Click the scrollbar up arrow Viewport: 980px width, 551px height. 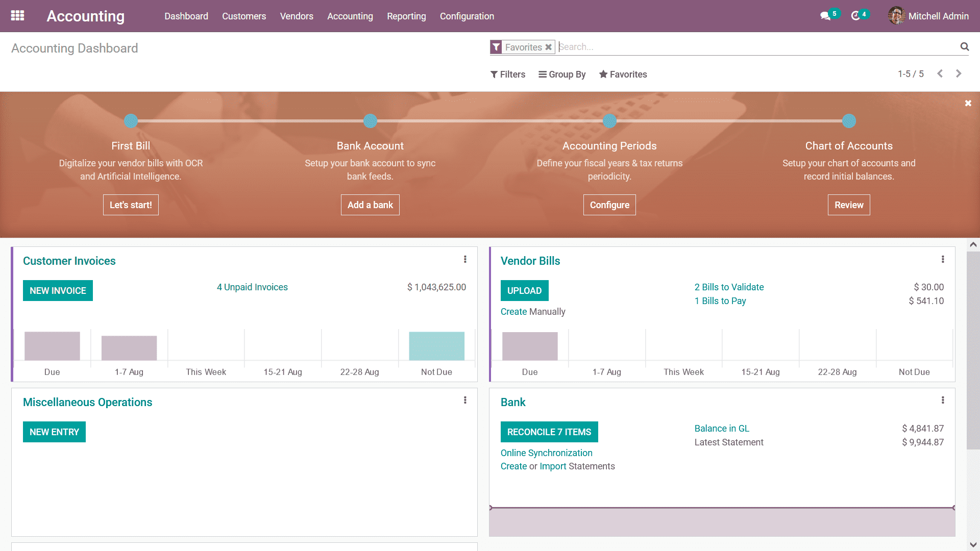point(973,245)
